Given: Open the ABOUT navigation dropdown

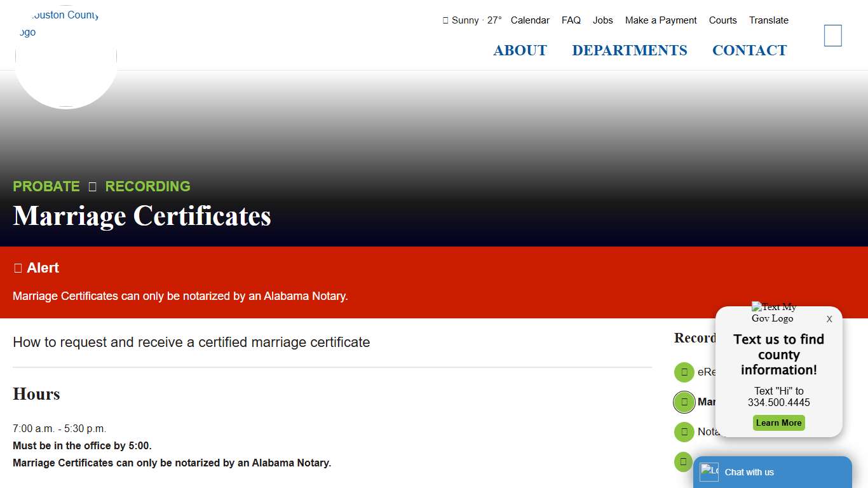Looking at the screenshot, I should (x=520, y=50).
